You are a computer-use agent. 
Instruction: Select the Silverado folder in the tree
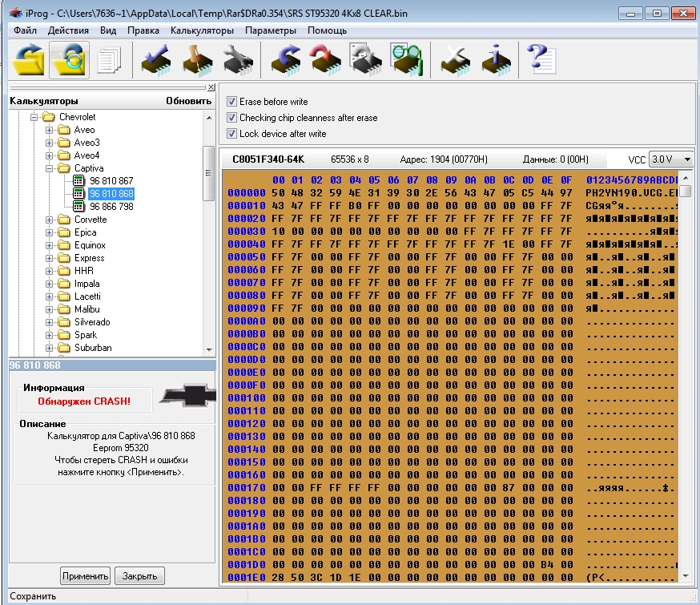point(92,322)
